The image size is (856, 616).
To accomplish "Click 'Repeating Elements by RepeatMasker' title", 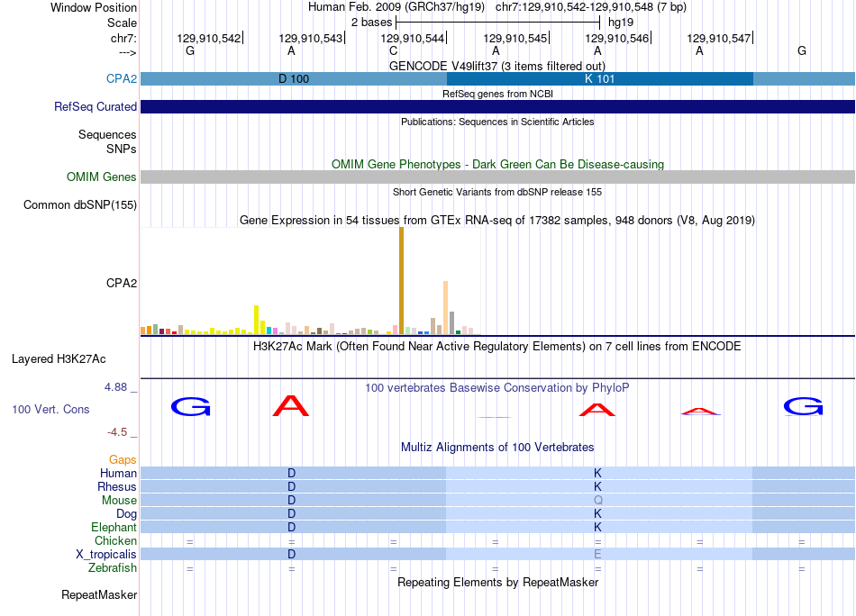I will (497, 582).
